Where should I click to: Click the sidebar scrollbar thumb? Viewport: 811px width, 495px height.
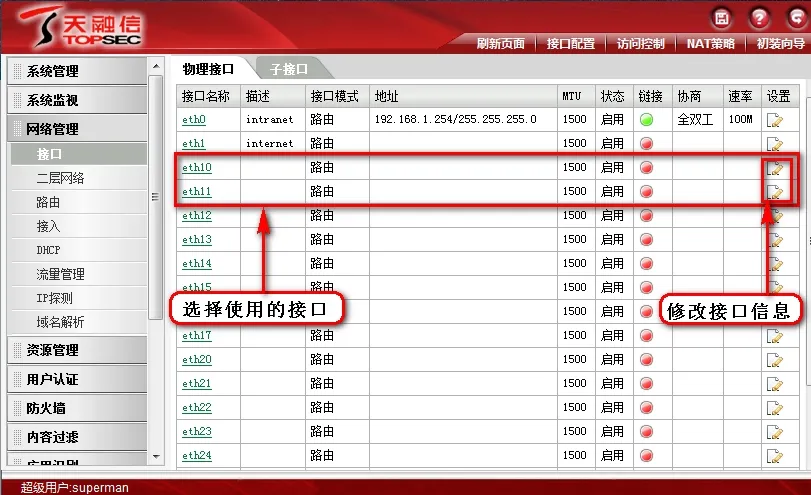pyautogui.click(x=156, y=197)
